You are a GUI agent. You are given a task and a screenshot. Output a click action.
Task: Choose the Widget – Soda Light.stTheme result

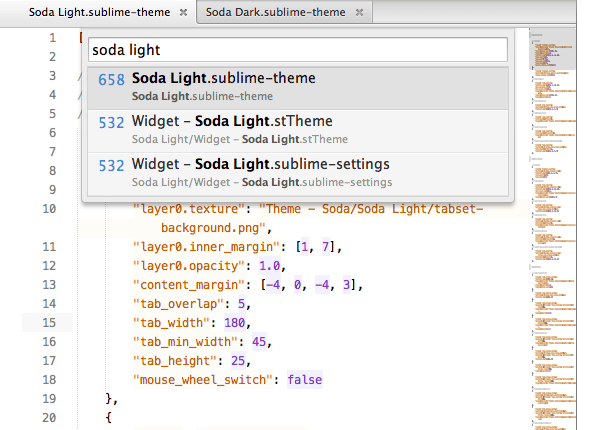click(298, 130)
